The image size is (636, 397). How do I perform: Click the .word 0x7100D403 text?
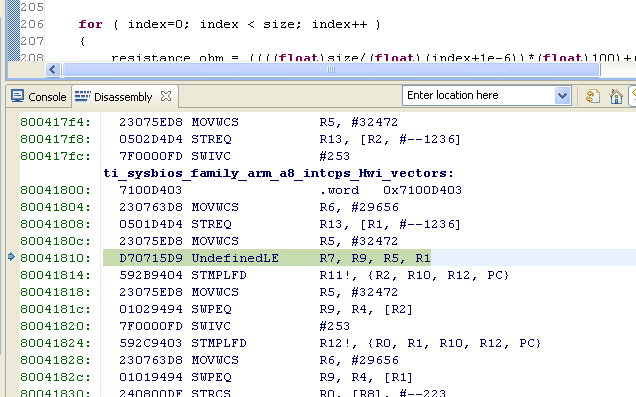click(390, 190)
